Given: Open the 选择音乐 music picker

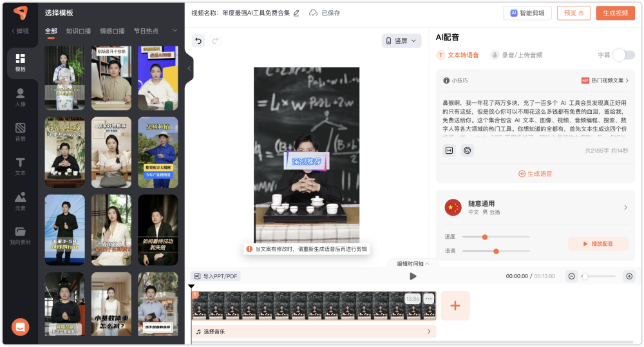Looking at the screenshot, I should pos(314,332).
